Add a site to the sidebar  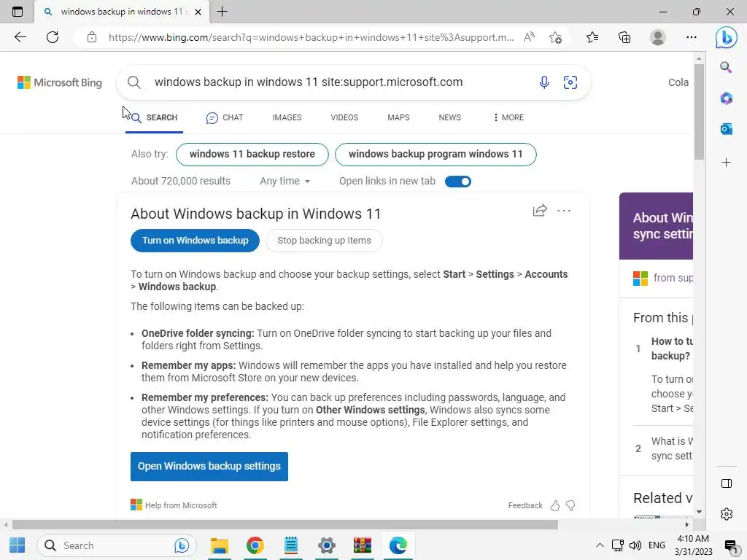[726, 163]
